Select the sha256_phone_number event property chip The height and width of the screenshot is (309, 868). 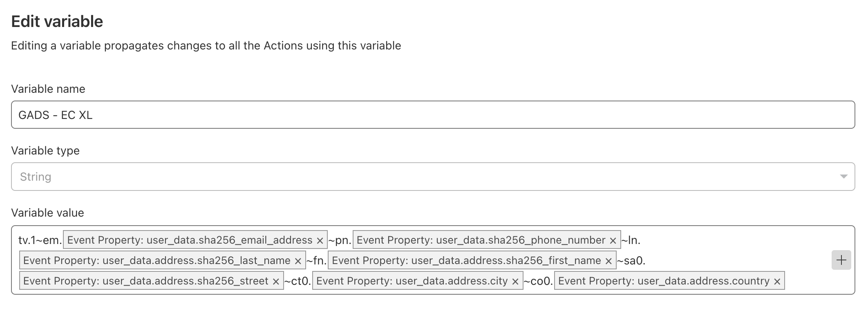[481, 240]
